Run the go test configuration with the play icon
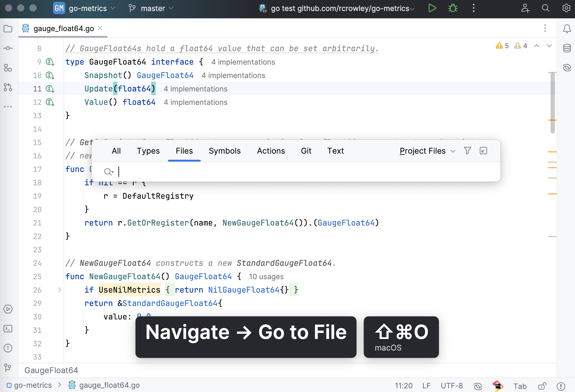Screen dimensions: 575x392 (432, 8)
